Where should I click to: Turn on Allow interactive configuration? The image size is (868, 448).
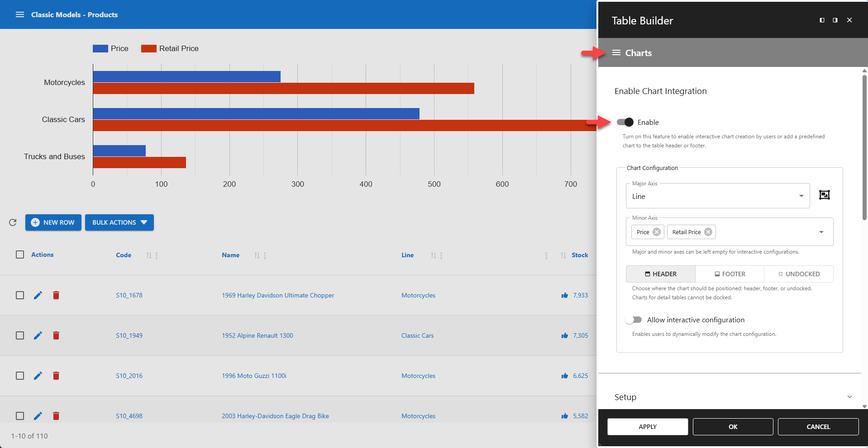634,320
